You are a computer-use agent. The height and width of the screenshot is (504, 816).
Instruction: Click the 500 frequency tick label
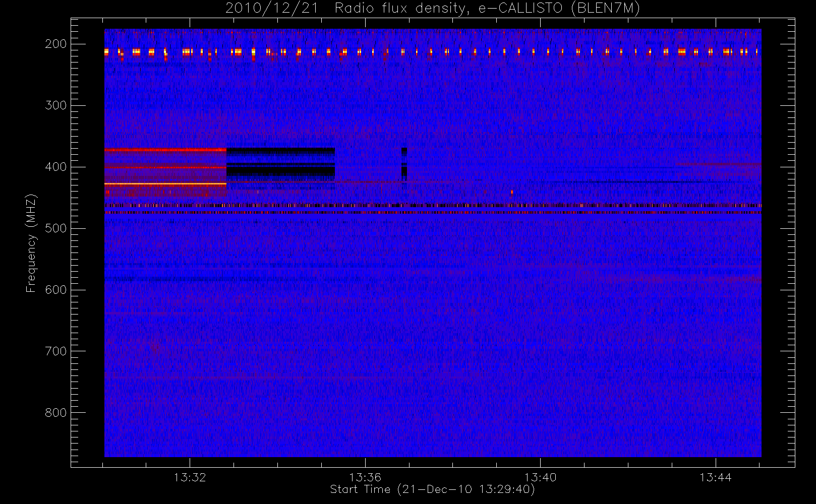point(56,228)
